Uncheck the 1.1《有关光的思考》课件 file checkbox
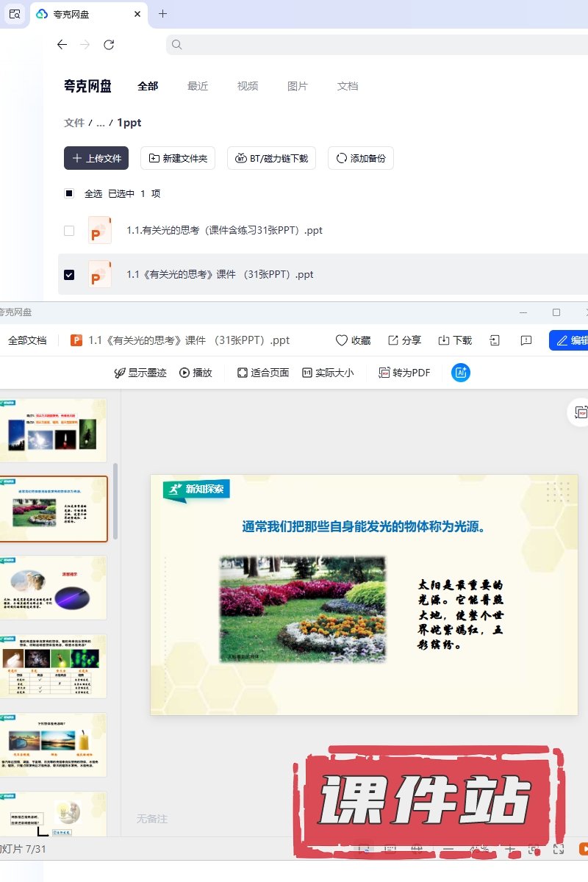This screenshot has height=882, width=588. pos(69,275)
